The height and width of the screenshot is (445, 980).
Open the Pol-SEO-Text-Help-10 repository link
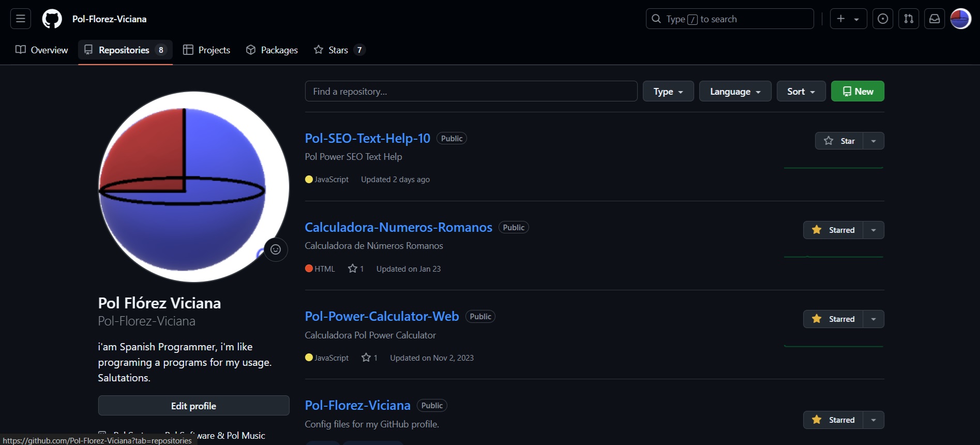[x=367, y=138]
